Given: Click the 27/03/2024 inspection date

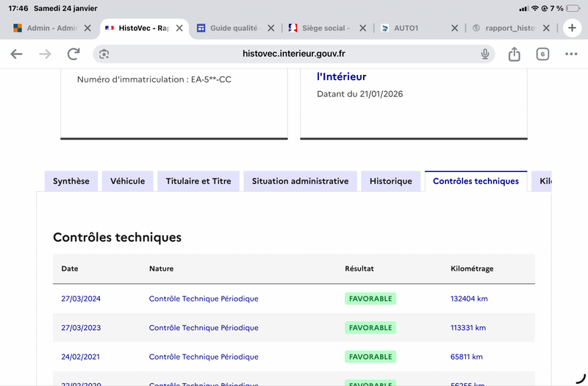Looking at the screenshot, I should click(81, 299).
